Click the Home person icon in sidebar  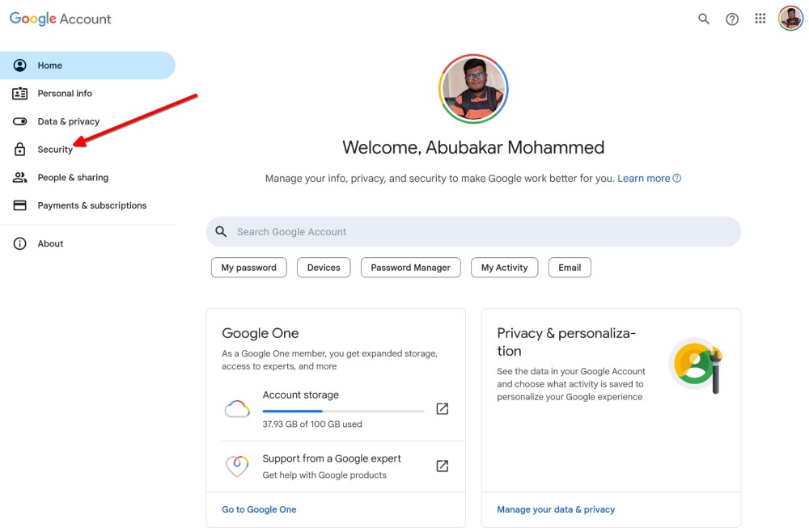[x=19, y=65]
